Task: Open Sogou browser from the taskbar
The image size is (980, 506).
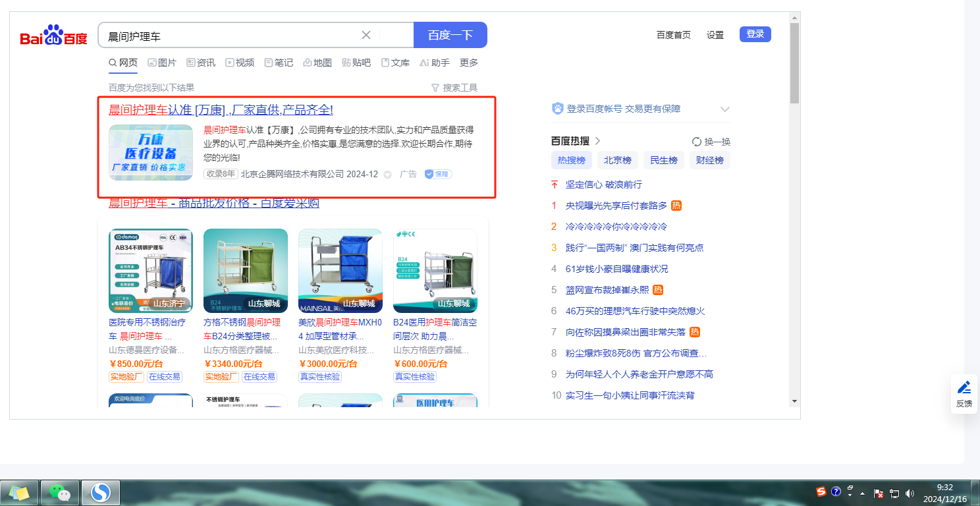Action: [101, 492]
